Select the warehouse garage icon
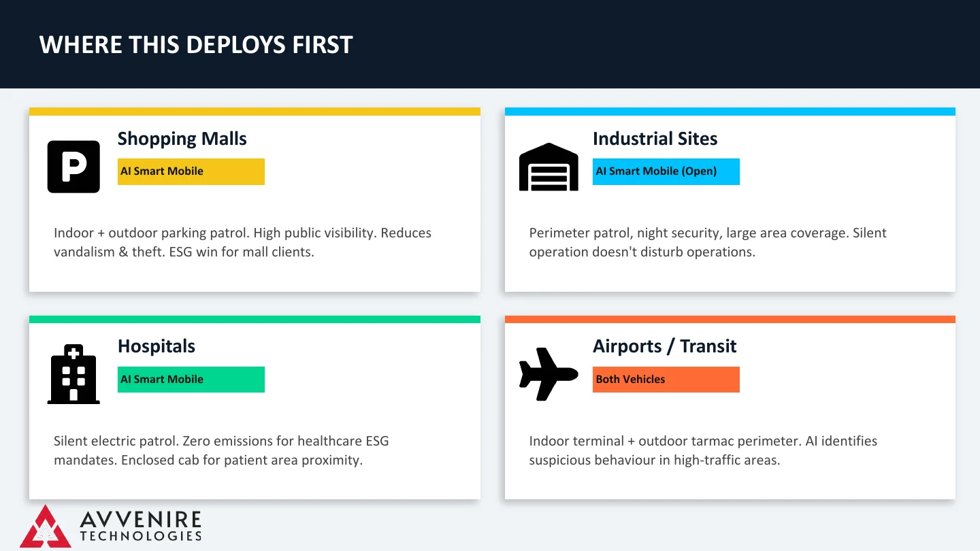 549,167
